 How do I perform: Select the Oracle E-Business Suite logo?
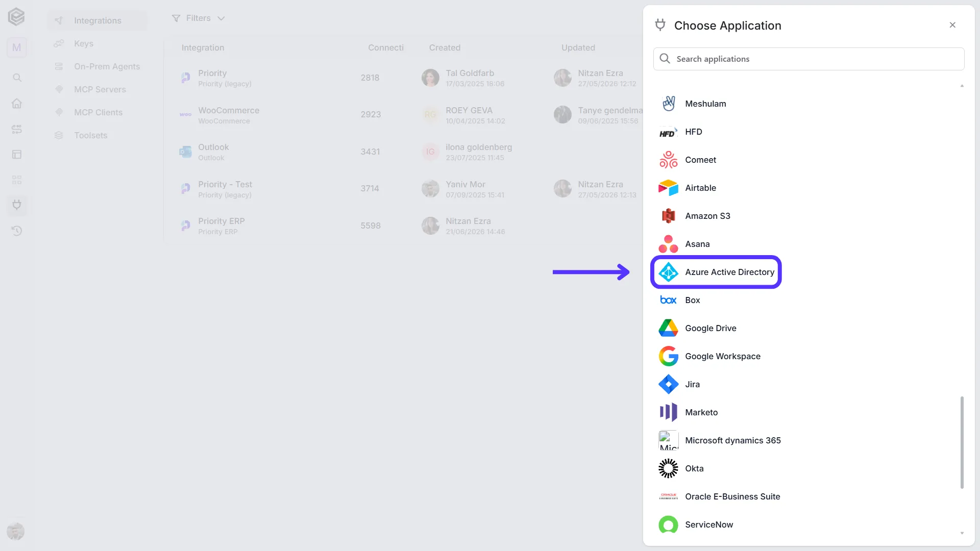[x=668, y=496]
